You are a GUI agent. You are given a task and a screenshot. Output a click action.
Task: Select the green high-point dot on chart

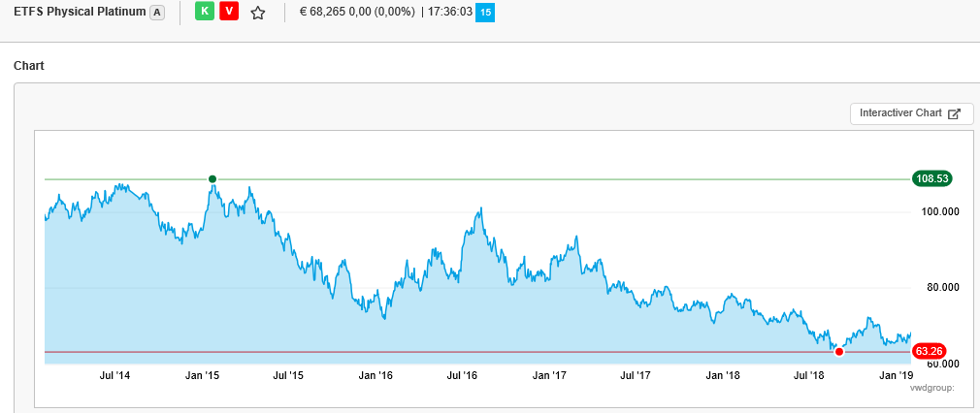tap(212, 178)
